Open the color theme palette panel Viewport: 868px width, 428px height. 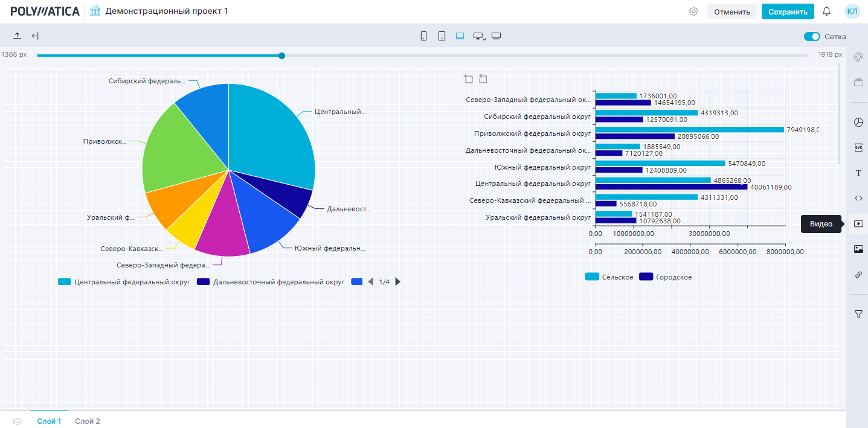click(858, 57)
